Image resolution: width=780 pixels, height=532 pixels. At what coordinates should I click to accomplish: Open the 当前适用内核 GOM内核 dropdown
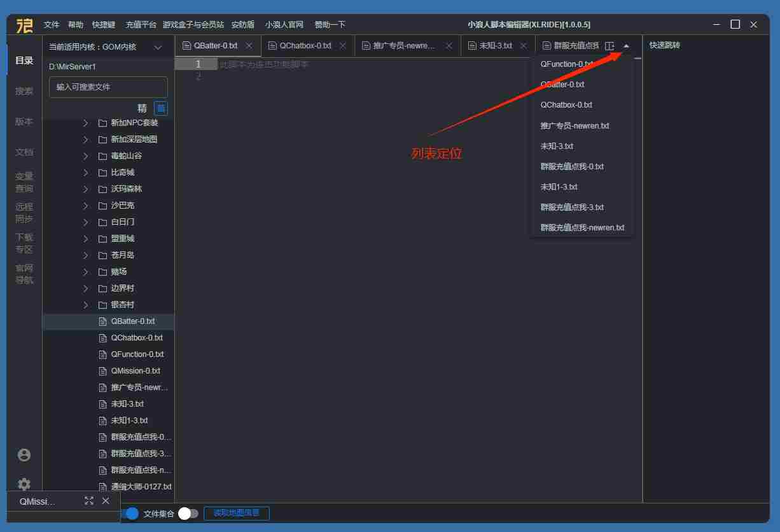click(x=158, y=47)
